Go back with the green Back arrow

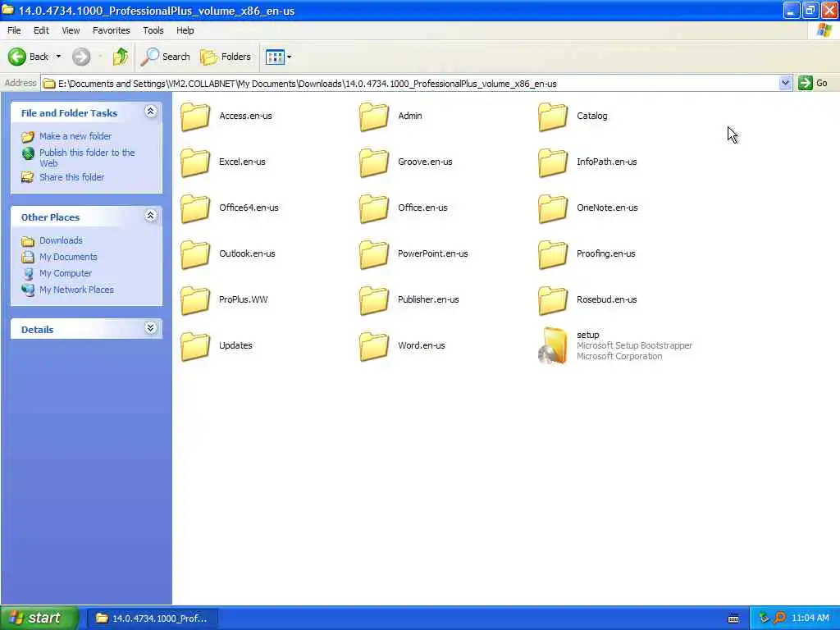[17, 57]
